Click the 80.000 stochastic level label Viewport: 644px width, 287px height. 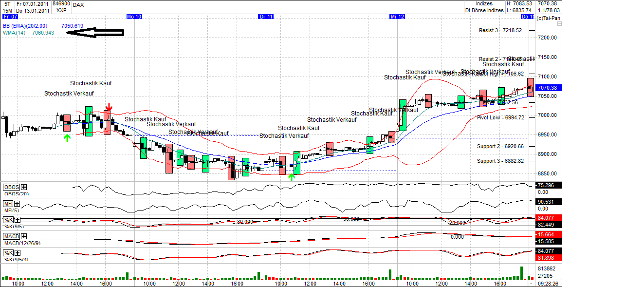pyautogui.click(x=245, y=222)
